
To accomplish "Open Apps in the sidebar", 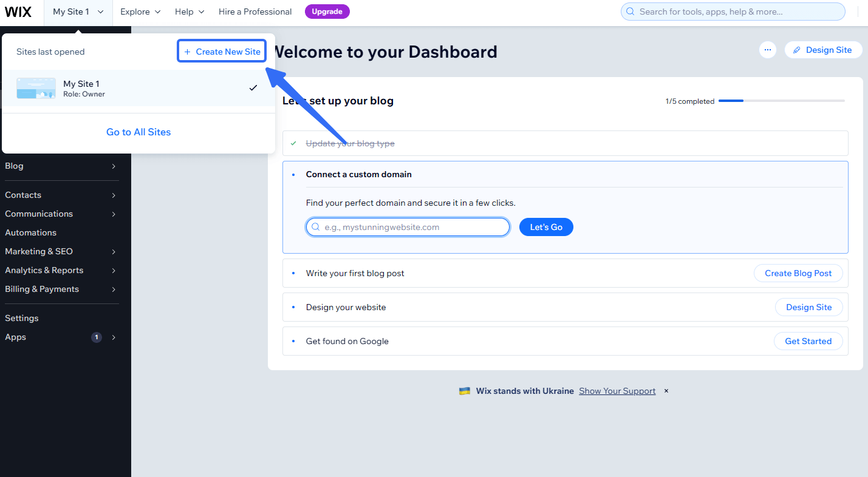I will pyautogui.click(x=61, y=337).
